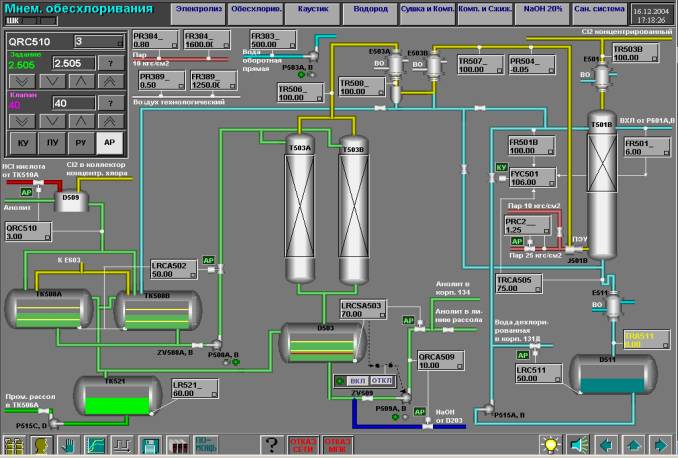Open the trend graph icon
Image resolution: width=678 pixels, height=458 pixels.
[98, 444]
